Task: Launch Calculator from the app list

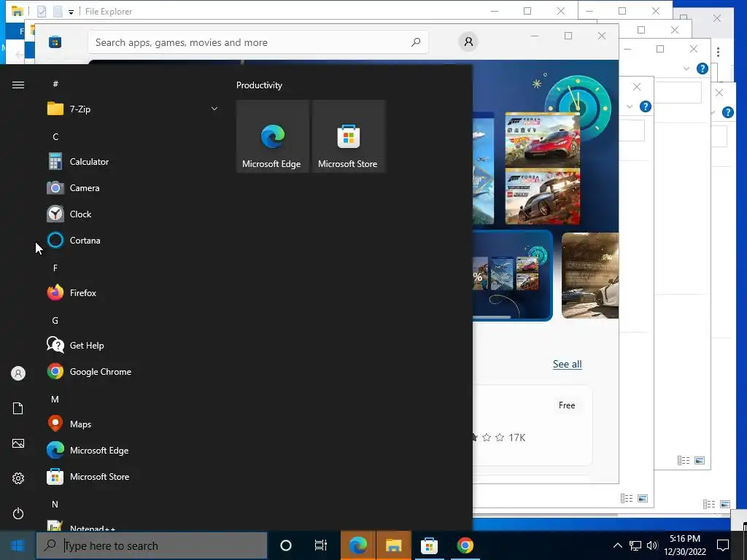Action: pyautogui.click(x=133, y=162)
